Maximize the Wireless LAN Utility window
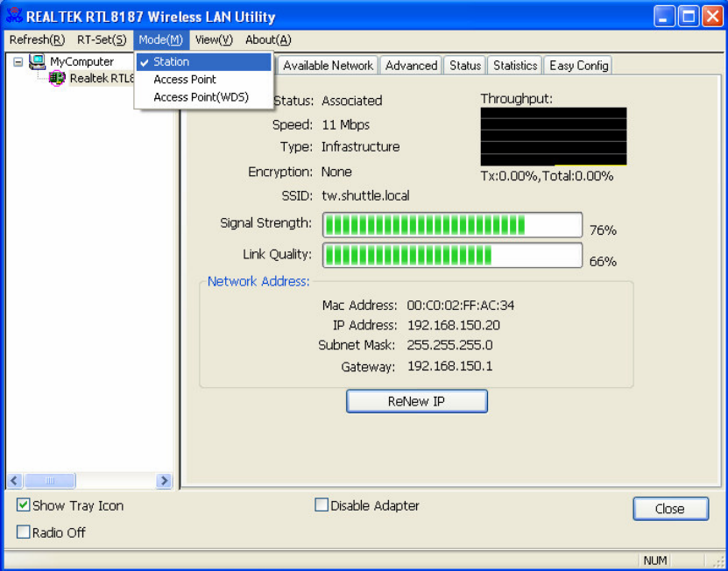The image size is (728, 571). 689,17
